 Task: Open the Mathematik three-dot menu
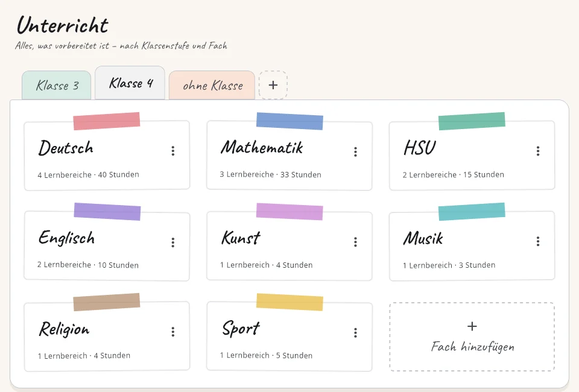(355, 152)
